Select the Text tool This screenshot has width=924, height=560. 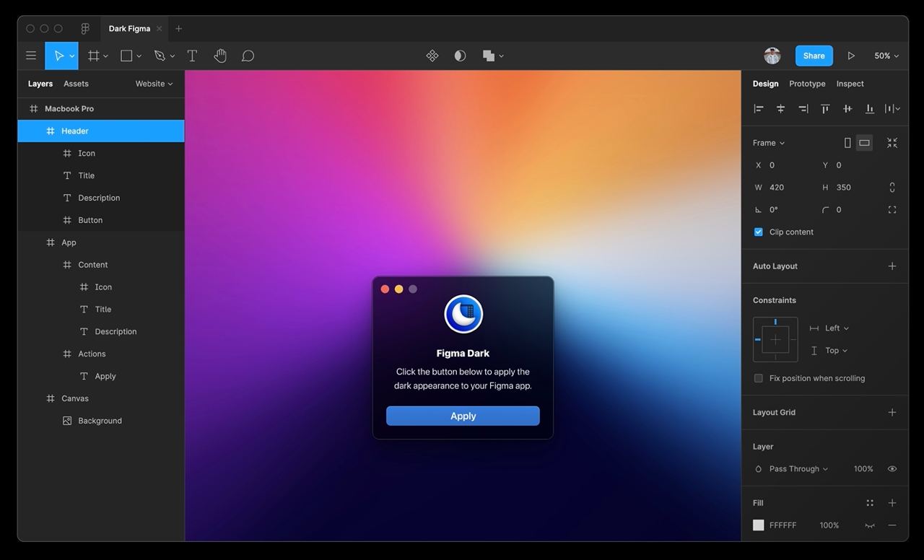pos(192,56)
